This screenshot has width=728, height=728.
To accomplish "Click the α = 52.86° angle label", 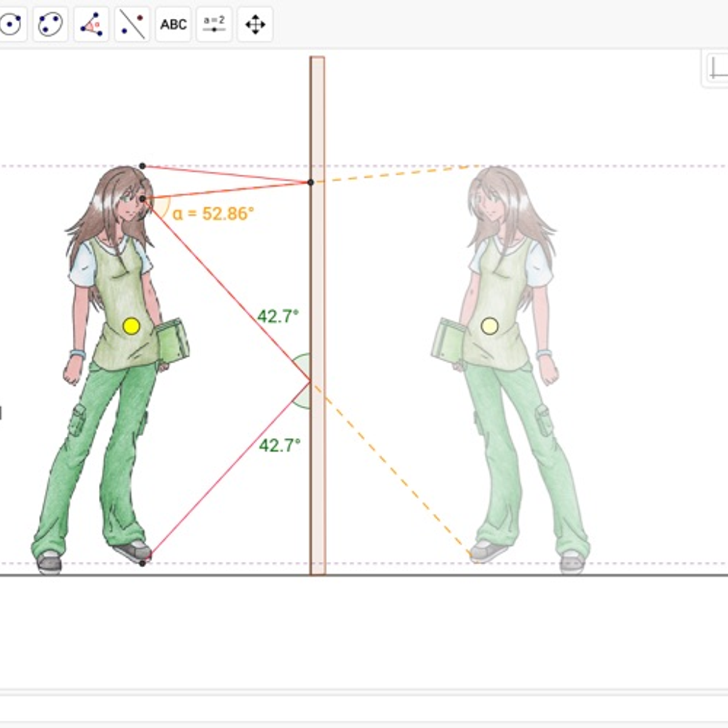I will click(213, 214).
